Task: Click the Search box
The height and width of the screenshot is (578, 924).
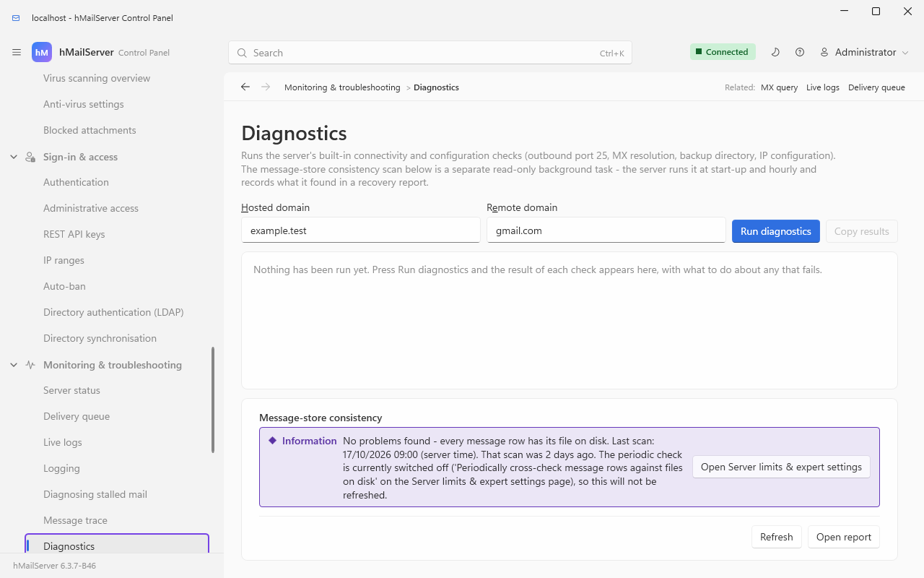Action: (430, 53)
